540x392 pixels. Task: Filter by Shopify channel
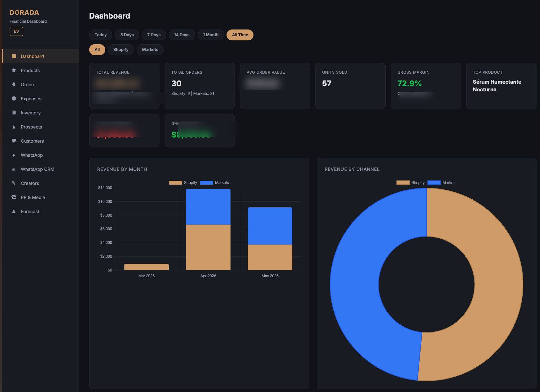pos(121,50)
